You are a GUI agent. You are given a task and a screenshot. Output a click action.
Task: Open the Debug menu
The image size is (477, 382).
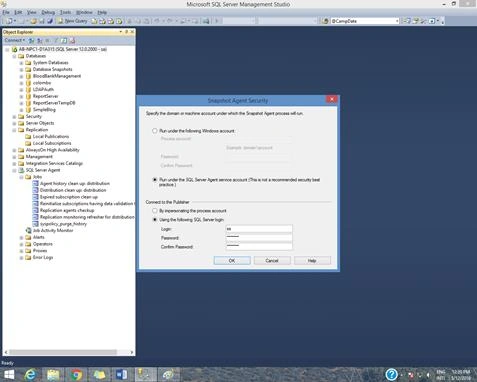(48, 12)
